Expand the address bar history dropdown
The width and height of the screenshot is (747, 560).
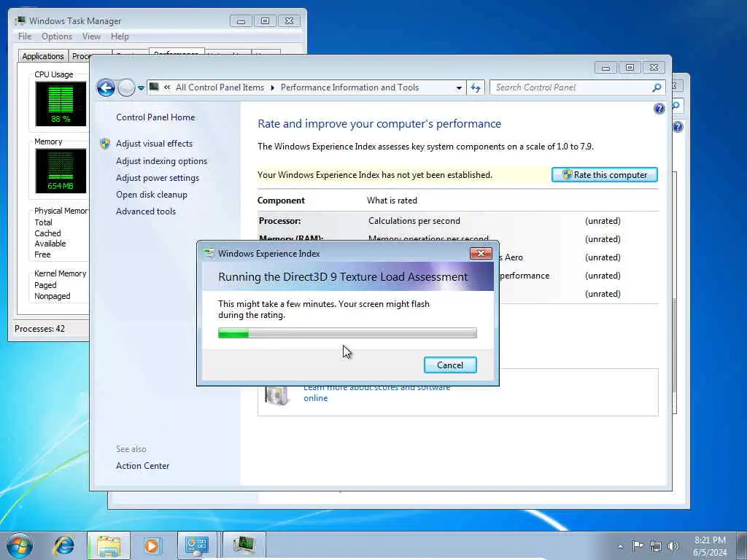(459, 88)
